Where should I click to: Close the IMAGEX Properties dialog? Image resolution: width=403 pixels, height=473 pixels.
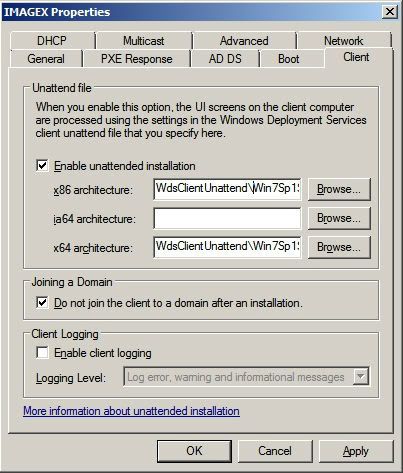click(389, 12)
